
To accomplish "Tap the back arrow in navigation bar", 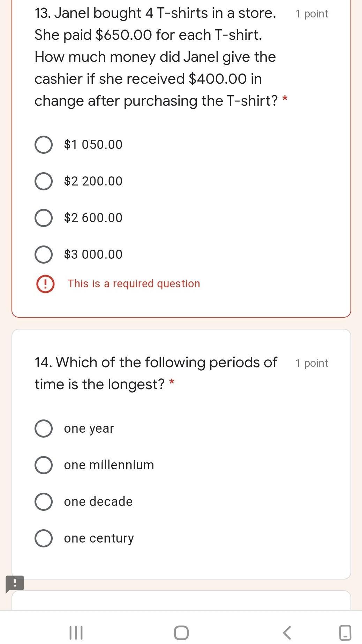I will [x=286, y=632].
